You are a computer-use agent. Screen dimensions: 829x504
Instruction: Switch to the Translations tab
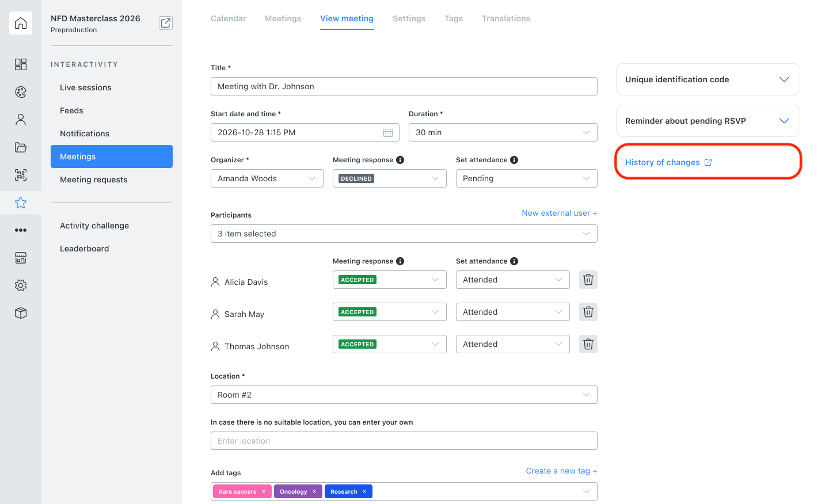[x=506, y=18]
